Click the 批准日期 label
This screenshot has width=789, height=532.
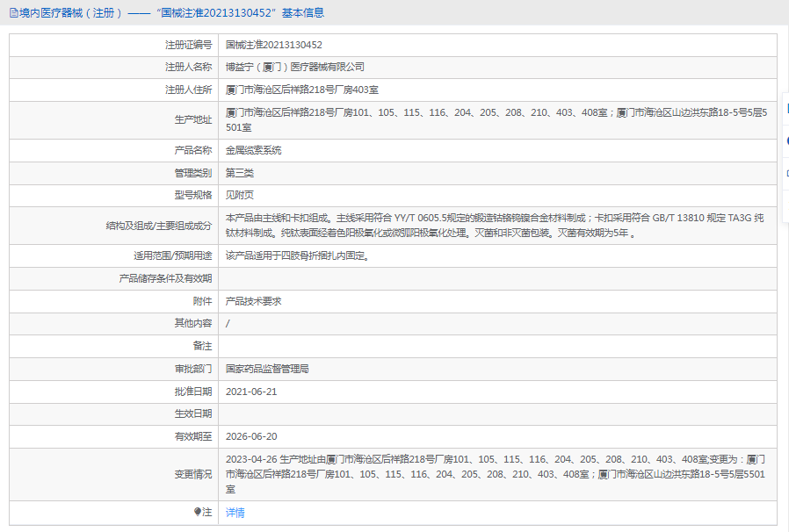(193, 392)
